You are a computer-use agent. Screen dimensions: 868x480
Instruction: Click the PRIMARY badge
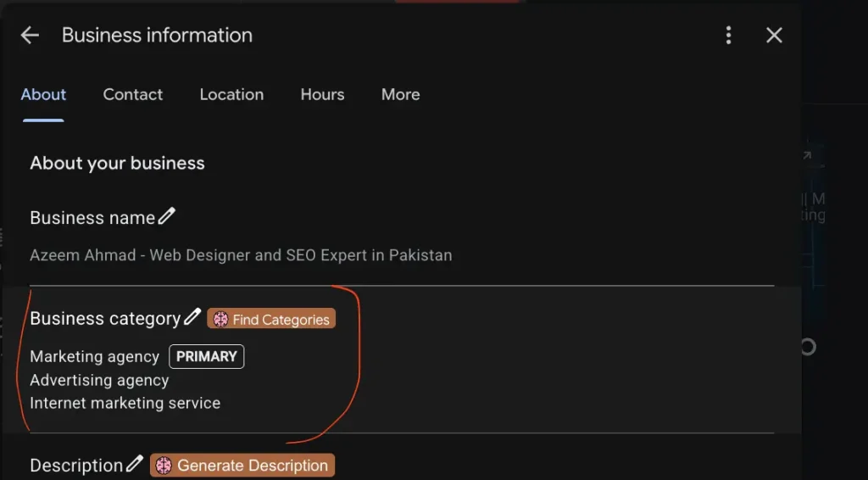pos(207,356)
